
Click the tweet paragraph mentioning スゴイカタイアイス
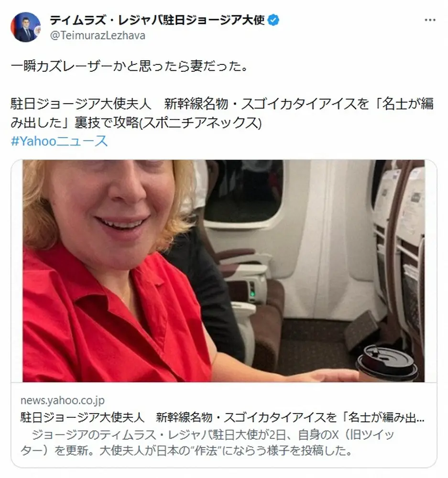222,113
